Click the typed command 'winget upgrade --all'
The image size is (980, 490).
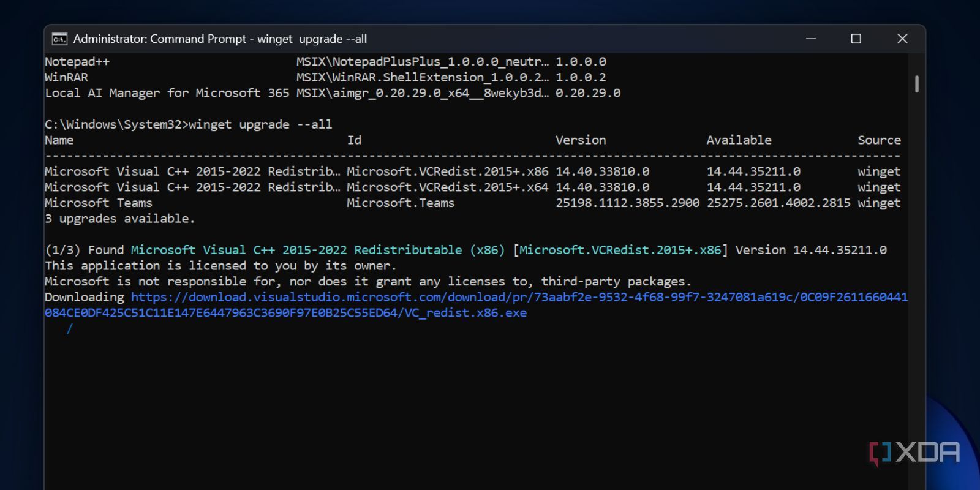pos(260,124)
